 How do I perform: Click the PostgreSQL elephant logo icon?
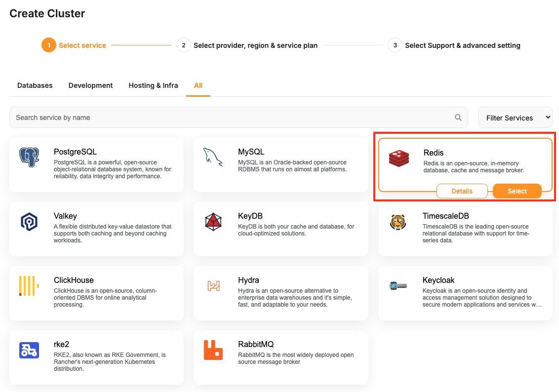click(x=29, y=157)
